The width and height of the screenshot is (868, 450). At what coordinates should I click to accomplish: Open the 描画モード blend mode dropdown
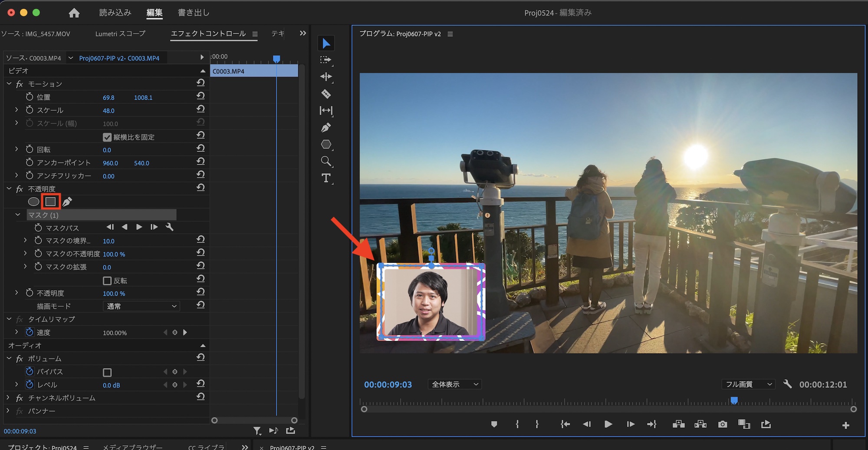(x=141, y=306)
